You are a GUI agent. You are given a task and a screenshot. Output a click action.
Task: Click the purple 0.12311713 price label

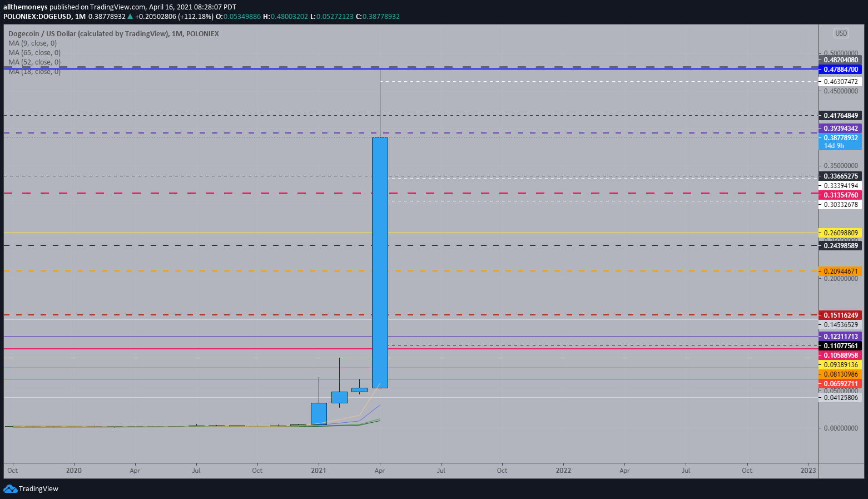840,337
